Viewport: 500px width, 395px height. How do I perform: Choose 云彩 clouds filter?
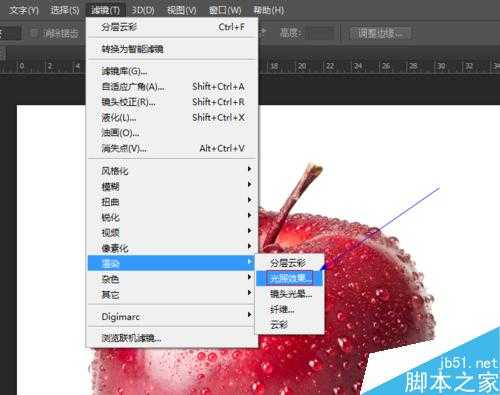point(289,324)
